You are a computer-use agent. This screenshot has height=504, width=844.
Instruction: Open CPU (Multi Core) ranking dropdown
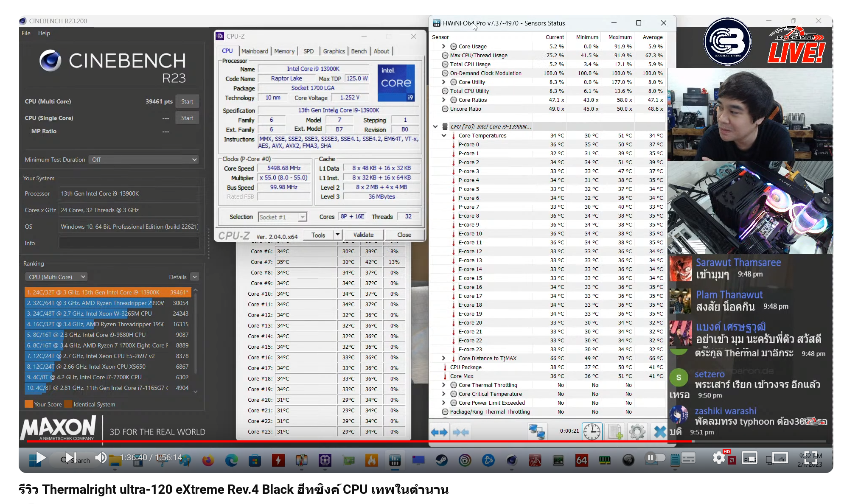[x=56, y=277]
